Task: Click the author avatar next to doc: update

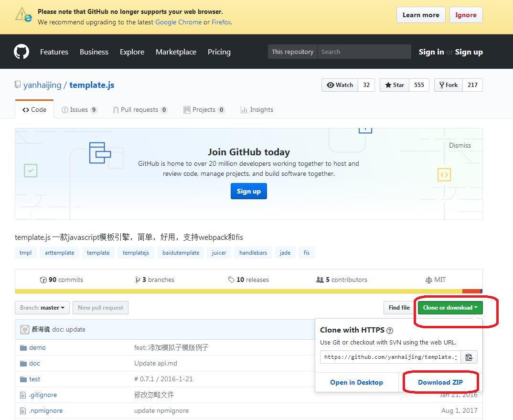Action: coord(25,329)
